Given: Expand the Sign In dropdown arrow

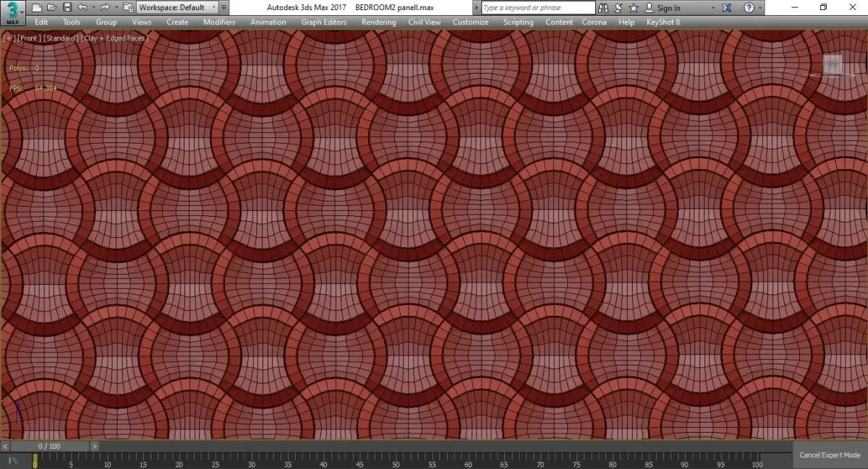Looking at the screenshot, I should (x=713, y=7).
